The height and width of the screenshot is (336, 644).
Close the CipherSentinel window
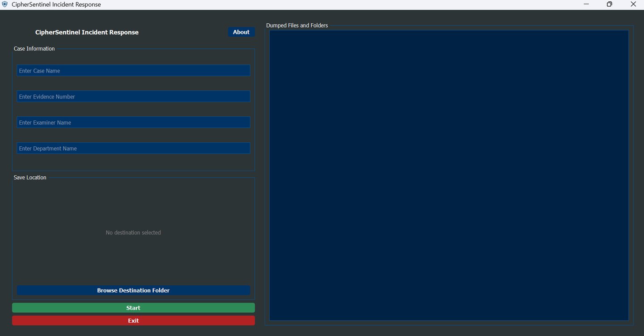633,4
